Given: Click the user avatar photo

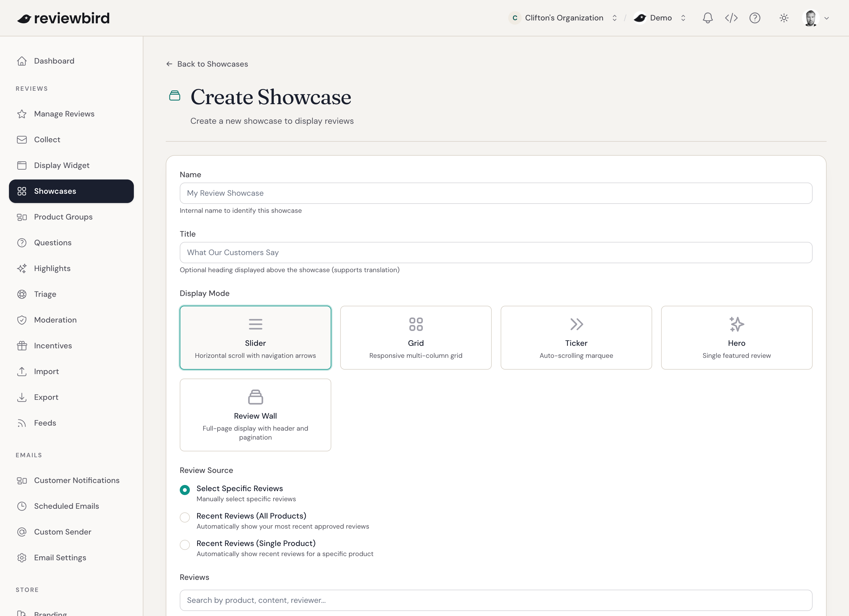Looking at the screenshot, I should coord(810,18).
